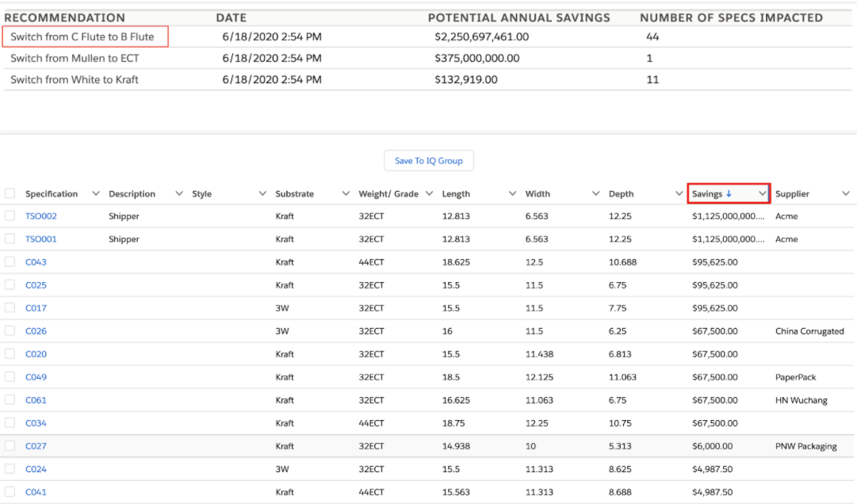This screenshot has height=504, width=857.
Task: Select the checkbox for row TSO002
Action: [10, 216]
